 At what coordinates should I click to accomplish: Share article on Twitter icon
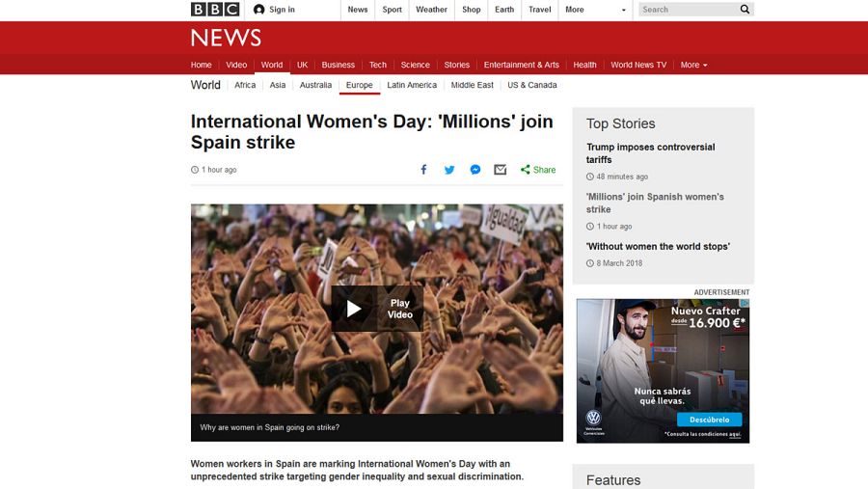tap(448, 170)
